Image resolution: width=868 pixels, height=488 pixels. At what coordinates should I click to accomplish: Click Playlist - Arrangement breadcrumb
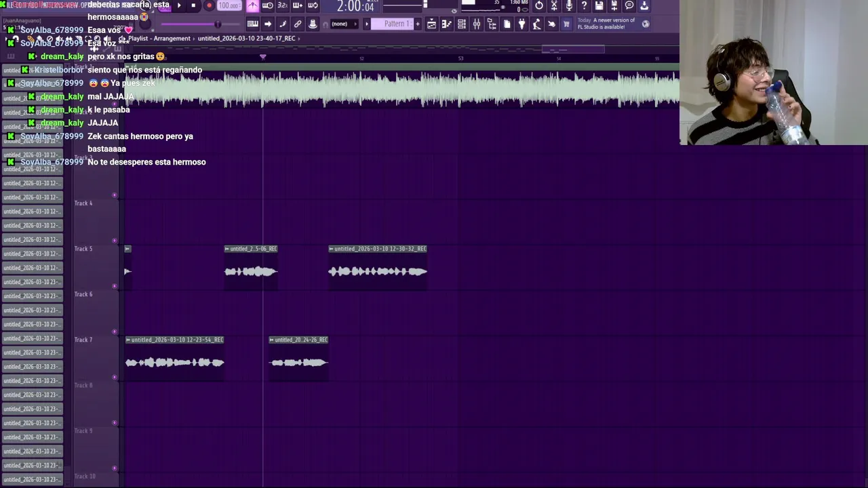pyautogui.click(x=159, y=39)
